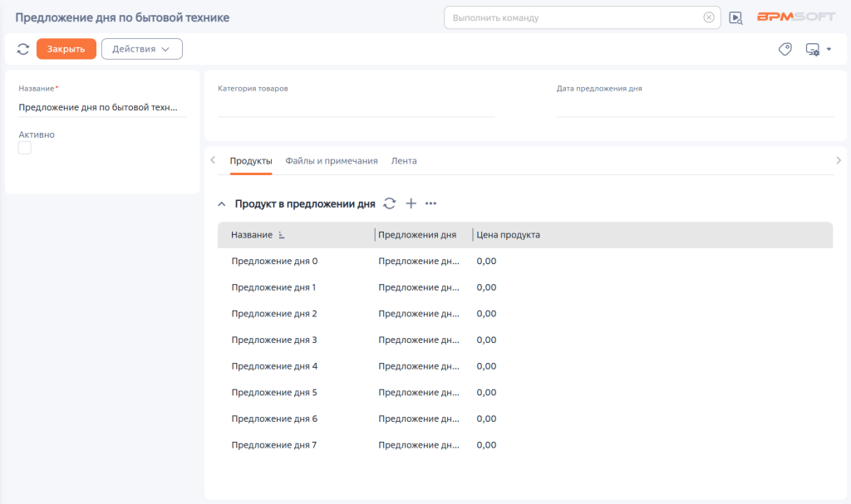Open the Лента tab
The width and height of the screenshot is (851, 504).
(x=404, y=161)
